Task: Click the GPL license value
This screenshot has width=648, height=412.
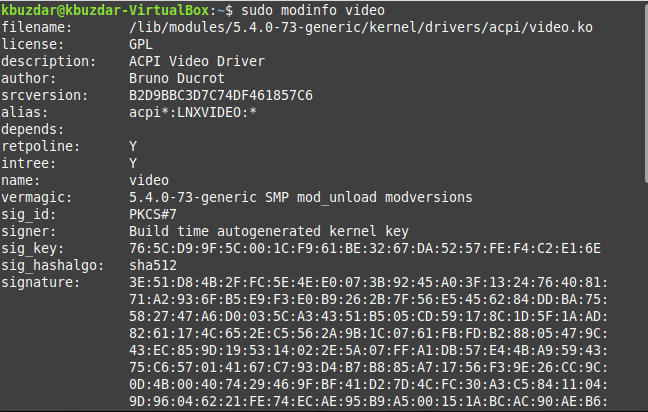Action: 141,44
